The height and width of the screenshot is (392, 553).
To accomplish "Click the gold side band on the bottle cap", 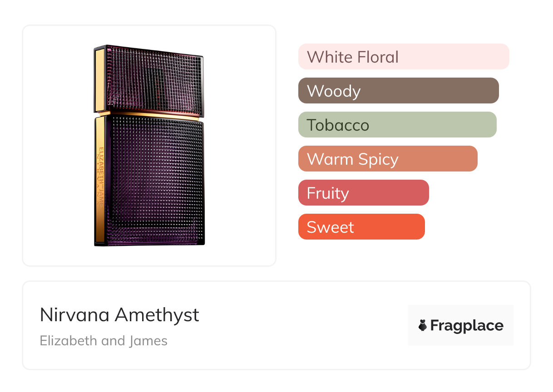I will coord(99,79).
